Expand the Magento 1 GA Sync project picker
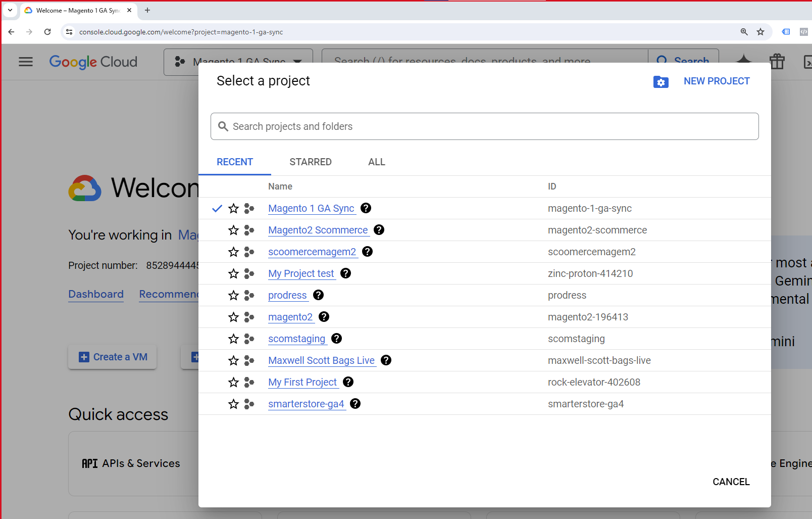 (x=238, y=62)
